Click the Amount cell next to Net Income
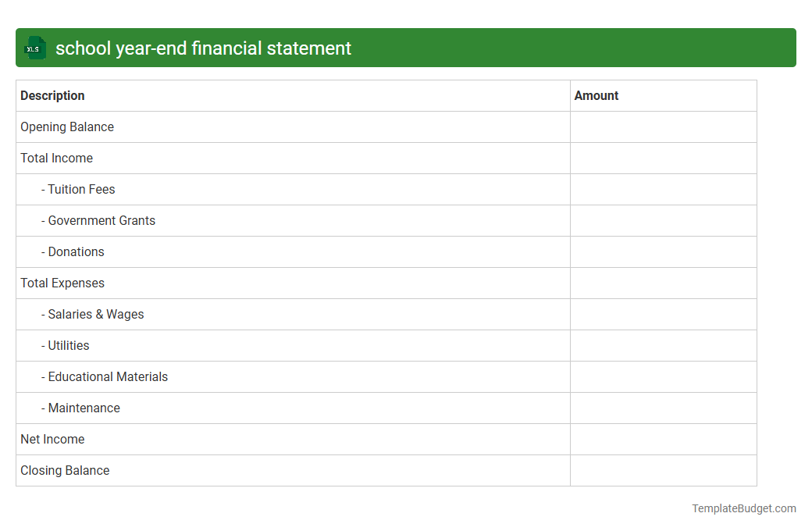Screen dimensions: 812x531 [x=663, y=439]
